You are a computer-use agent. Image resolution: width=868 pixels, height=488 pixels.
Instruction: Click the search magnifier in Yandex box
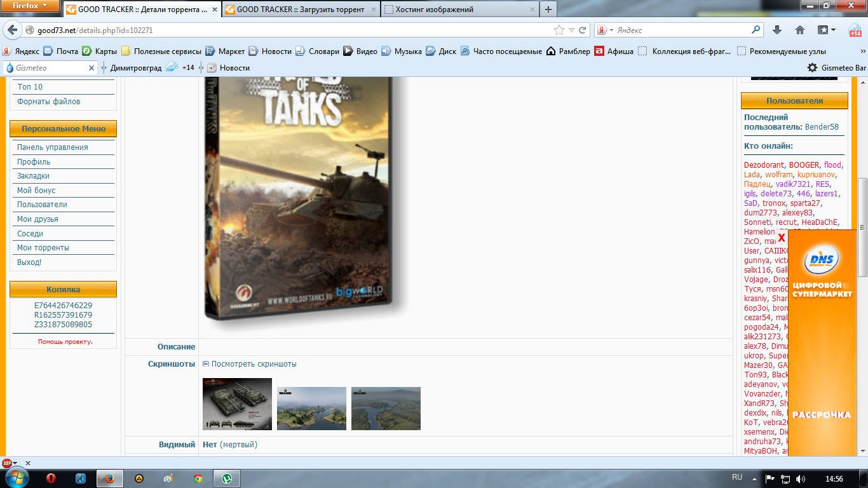point(756,30)
